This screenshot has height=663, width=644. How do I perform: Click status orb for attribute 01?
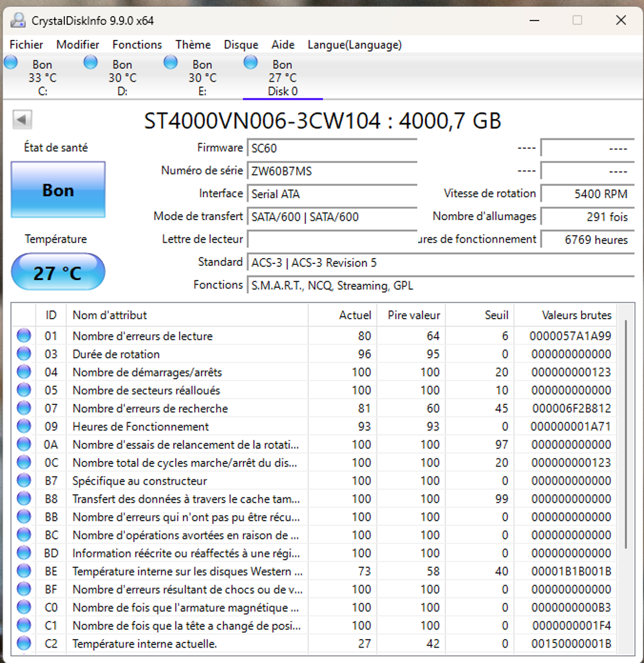[24, 335]
